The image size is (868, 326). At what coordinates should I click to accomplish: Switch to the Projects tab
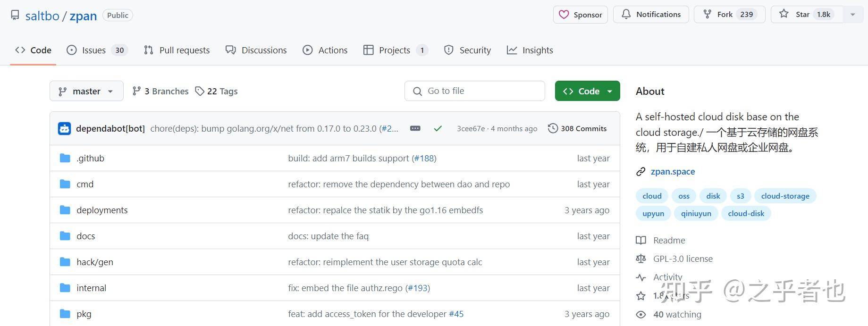(x=396, y=50)
